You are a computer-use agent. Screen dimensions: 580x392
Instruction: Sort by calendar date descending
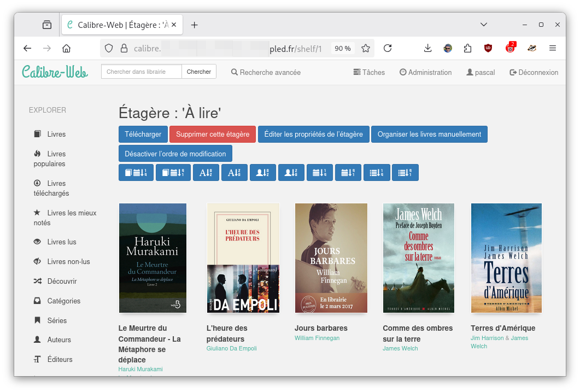point(348,173)
